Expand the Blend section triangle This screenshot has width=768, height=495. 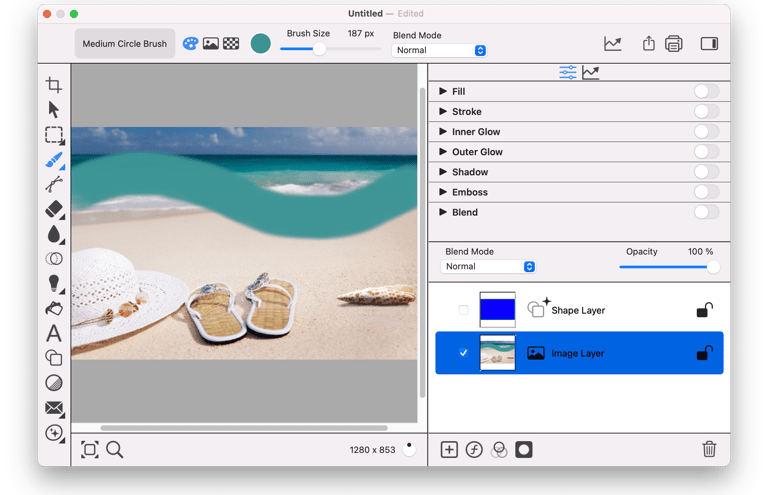(x=443, y=212)
